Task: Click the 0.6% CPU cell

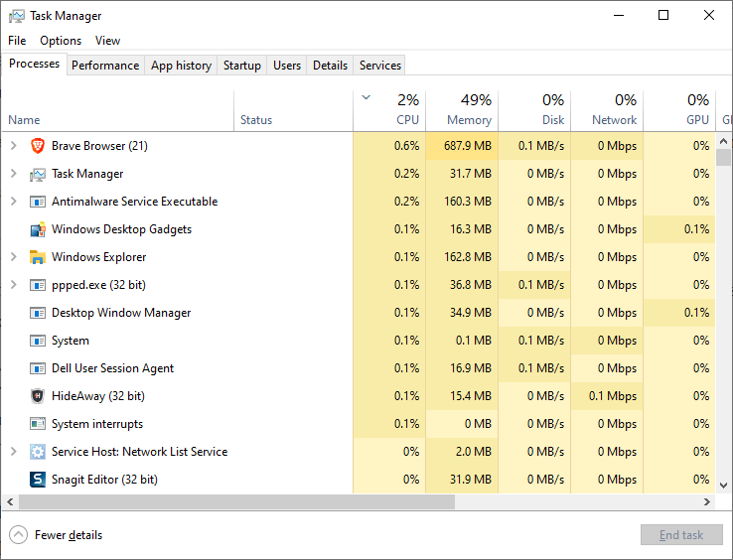Action: pyautogui.click(x=389, y=146)
